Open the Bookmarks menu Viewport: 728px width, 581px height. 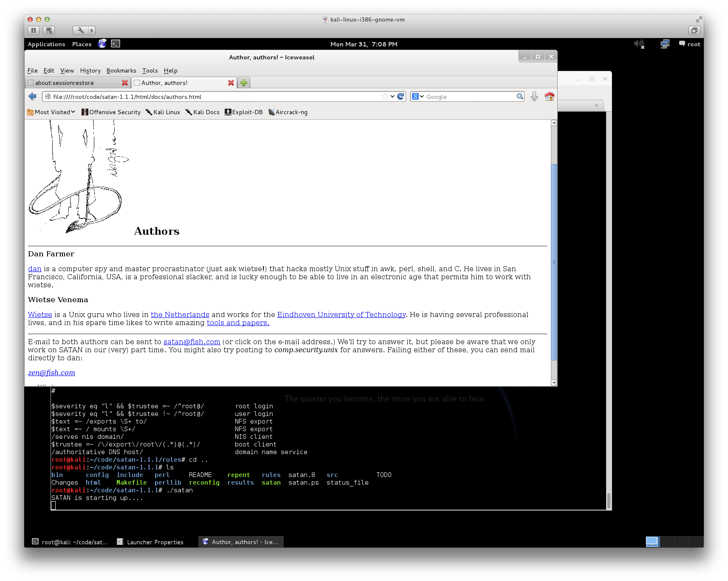click(121, 70)
